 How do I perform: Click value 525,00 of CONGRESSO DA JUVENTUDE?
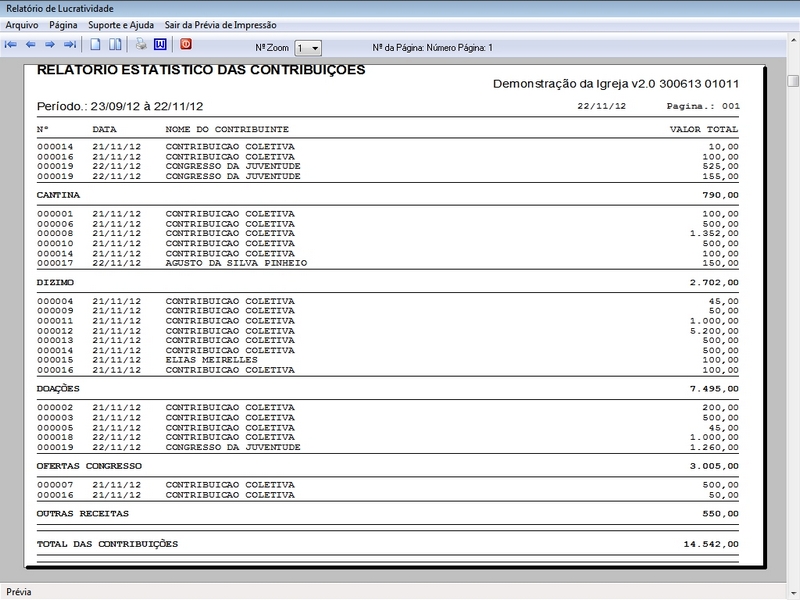click(x=720, y=166)
